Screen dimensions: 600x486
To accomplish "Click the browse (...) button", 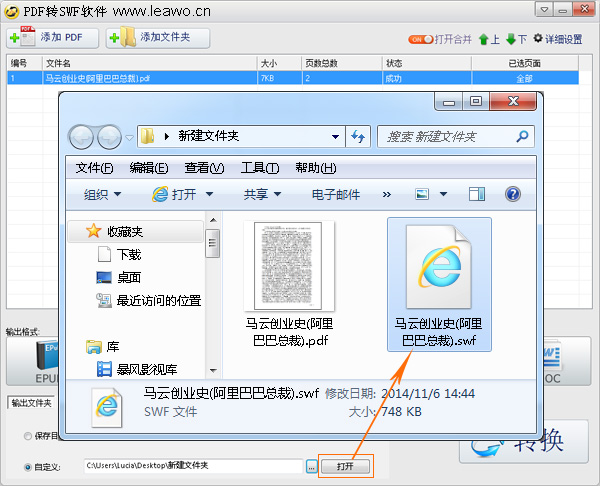I will tap(312, 467).
